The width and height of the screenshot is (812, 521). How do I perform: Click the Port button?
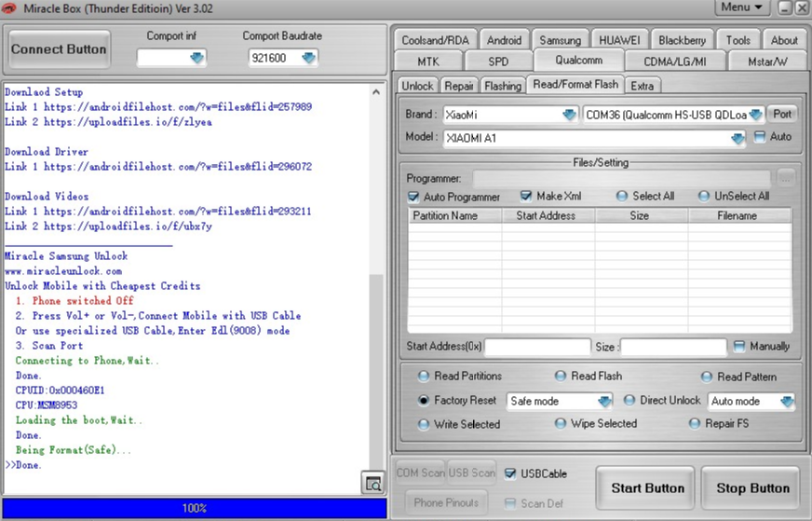point(782,114)
